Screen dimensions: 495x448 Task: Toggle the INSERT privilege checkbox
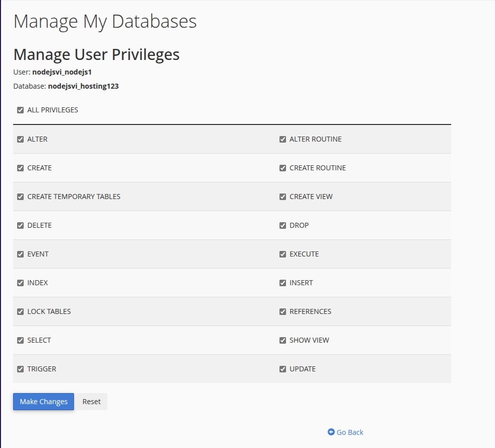tap(282, 283)
